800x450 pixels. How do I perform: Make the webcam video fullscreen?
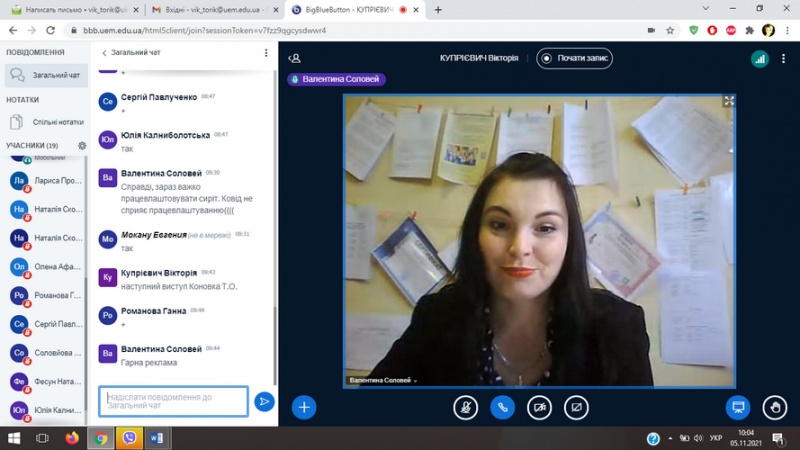729,101
